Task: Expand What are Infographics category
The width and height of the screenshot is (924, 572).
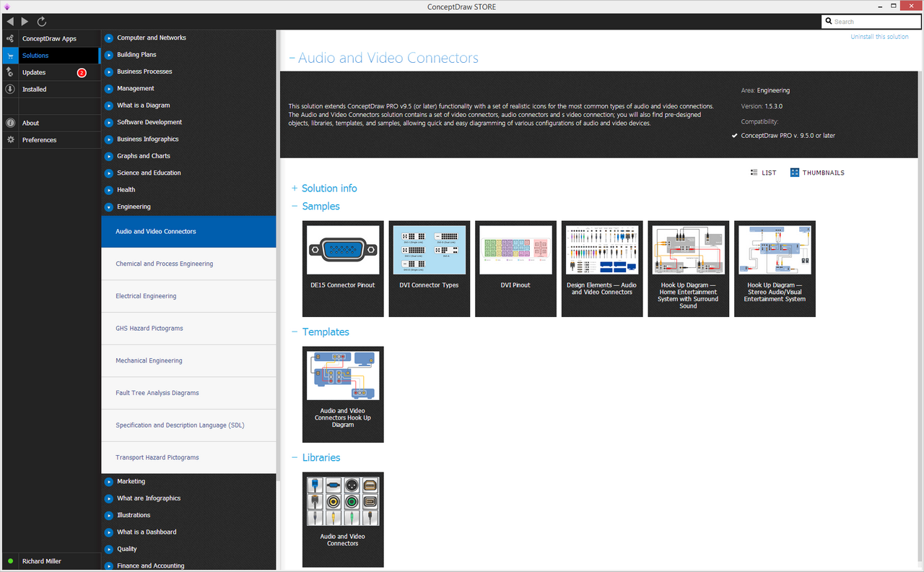Action: coord(109,498)
